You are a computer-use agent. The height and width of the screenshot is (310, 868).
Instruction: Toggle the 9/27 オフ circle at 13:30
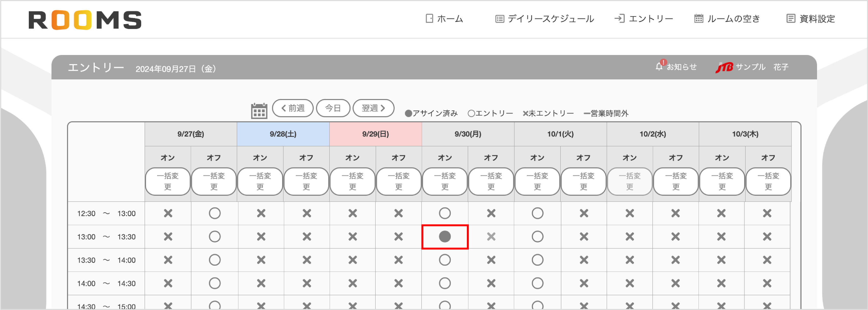[x=215, y=260]
